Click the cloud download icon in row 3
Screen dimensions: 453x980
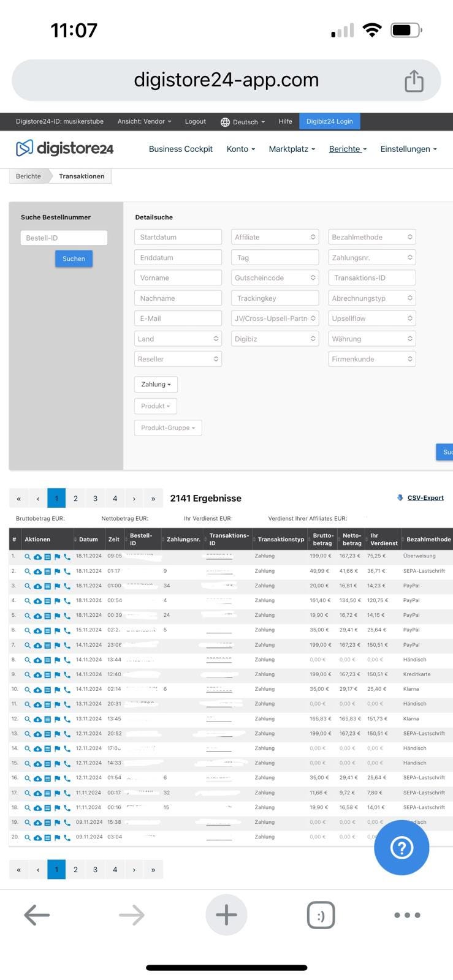(37, 586)
